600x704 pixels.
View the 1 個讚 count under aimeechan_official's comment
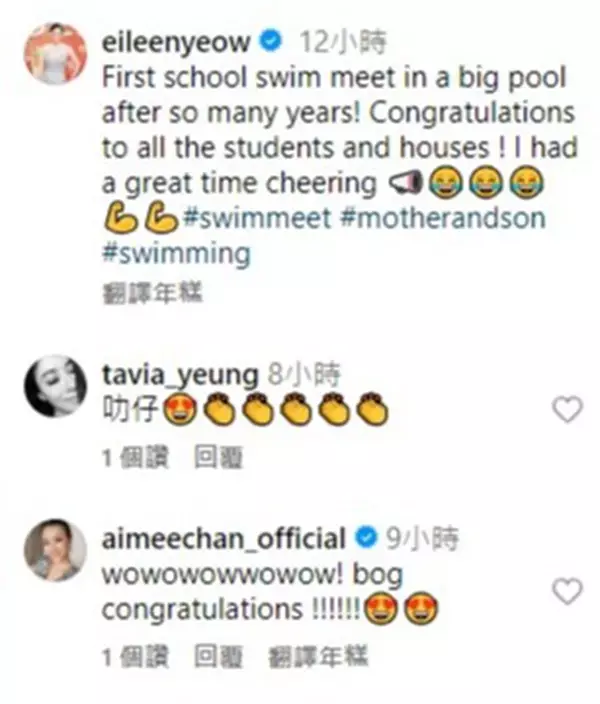coord(136,657)
